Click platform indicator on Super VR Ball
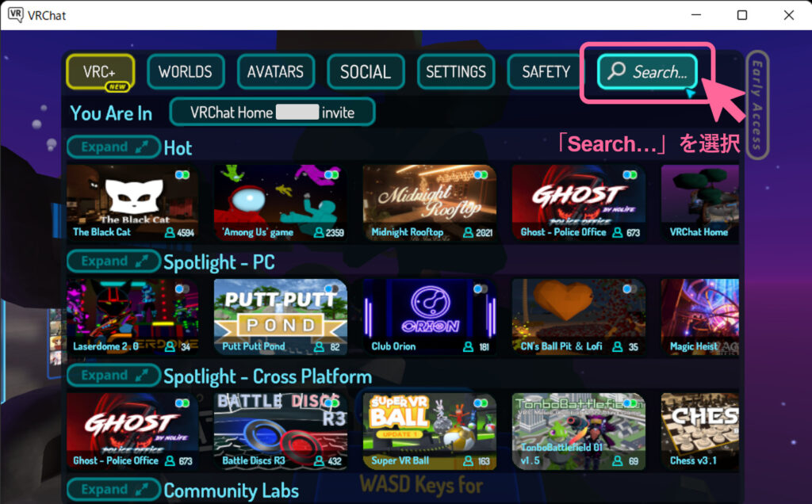Viewport: 812px width, 504px height. pos(481,403)
